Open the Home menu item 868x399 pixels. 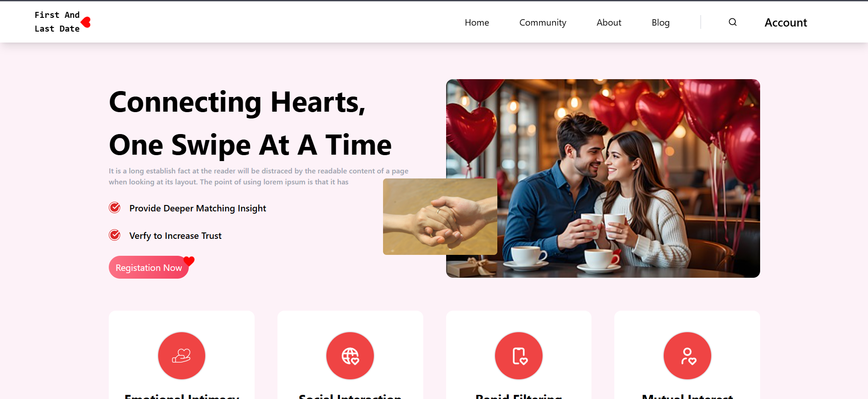(x=477, y=22)
